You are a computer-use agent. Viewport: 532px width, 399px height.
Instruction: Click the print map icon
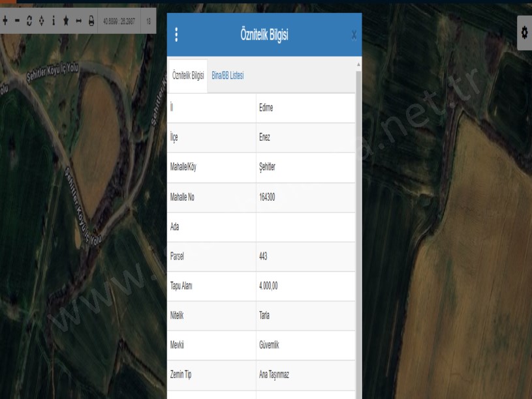pyautogui.click(x=91, y=21)
